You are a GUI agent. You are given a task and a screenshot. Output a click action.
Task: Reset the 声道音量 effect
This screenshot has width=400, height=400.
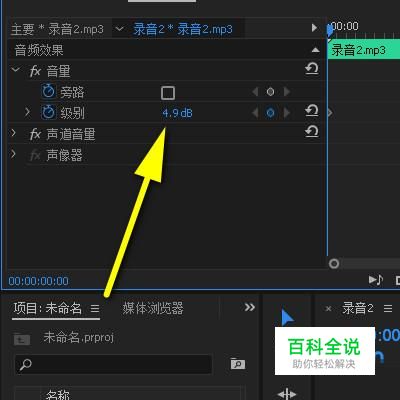(312, 131)
